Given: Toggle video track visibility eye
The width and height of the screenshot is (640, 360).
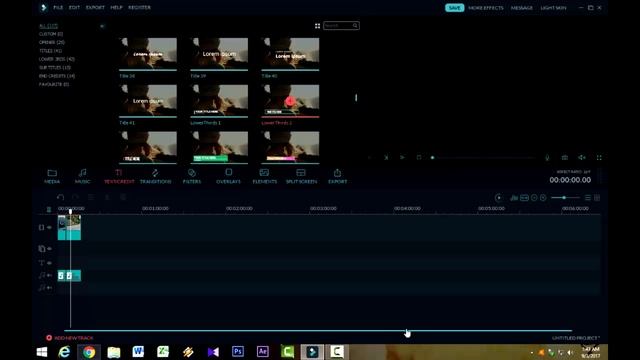Looking at the screenshot, I should tap(49, 227).
